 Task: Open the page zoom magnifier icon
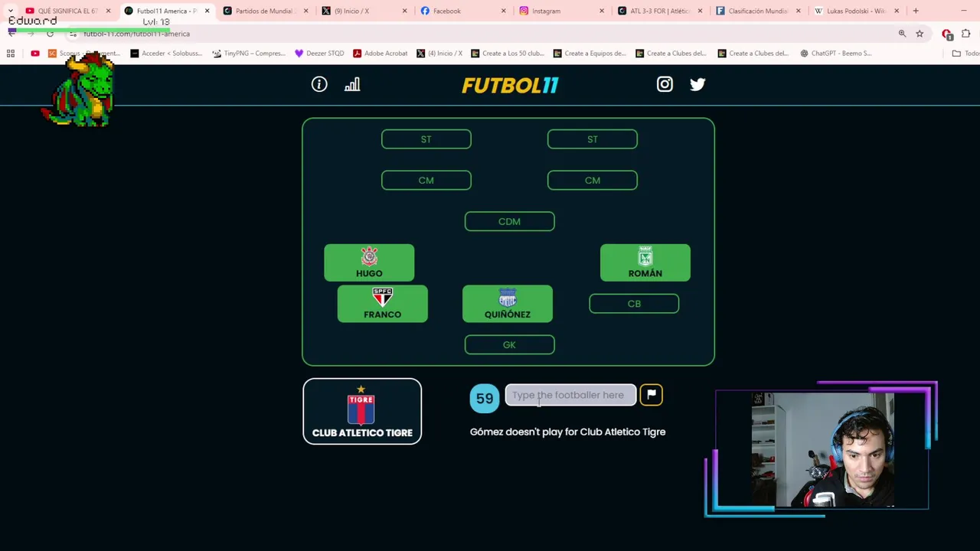(x=902, y=34)
